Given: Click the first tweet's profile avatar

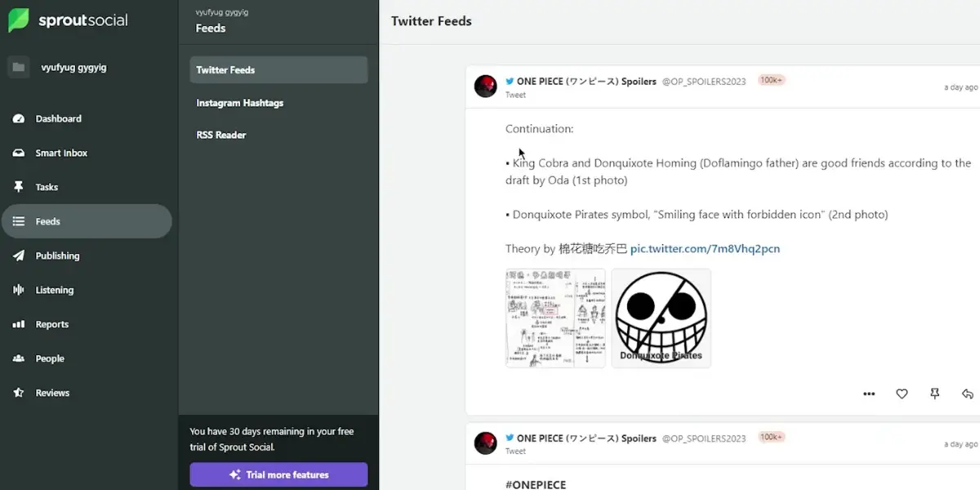Looking at the screenshot, I should (x=486, y=86).
